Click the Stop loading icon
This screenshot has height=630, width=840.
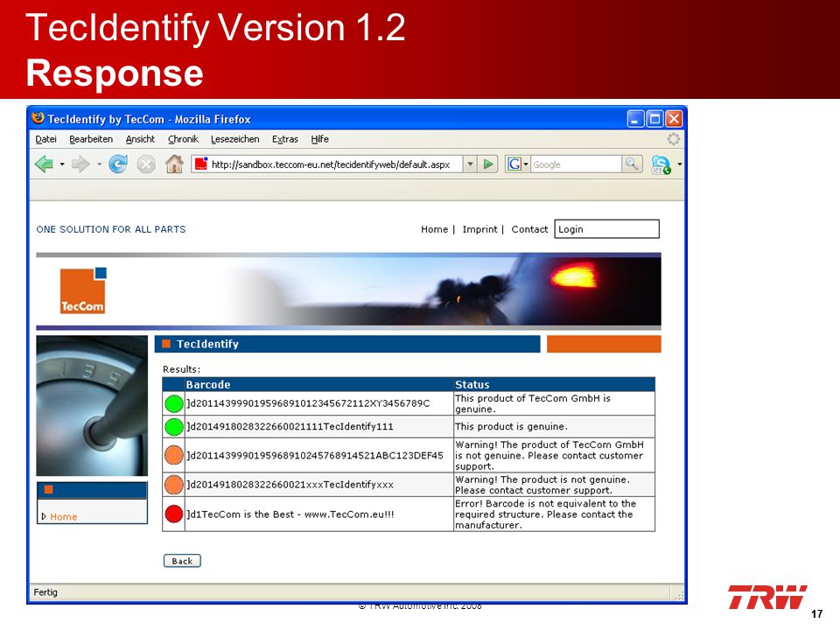[146, 164]
